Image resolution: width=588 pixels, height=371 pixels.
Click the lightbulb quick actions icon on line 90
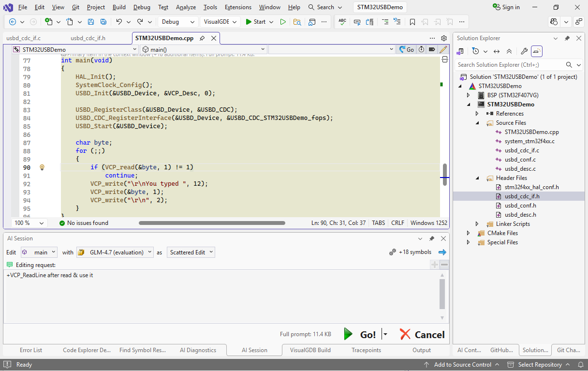coord(42,167)
